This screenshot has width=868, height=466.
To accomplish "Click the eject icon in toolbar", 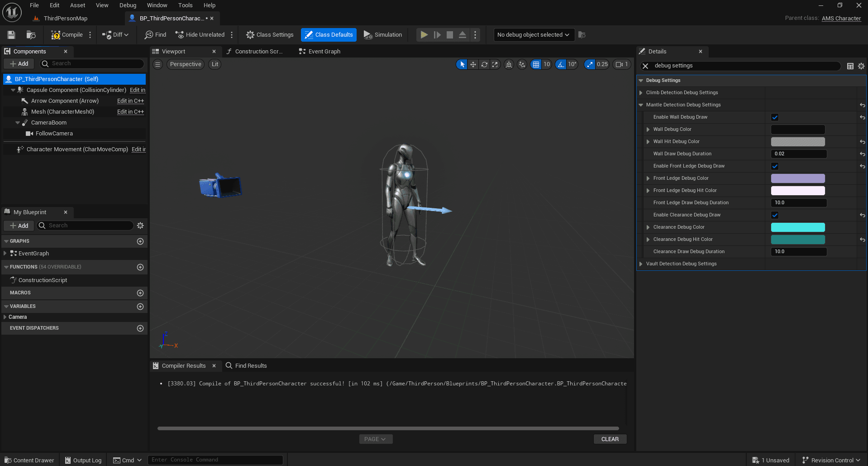I will point(463,35).
